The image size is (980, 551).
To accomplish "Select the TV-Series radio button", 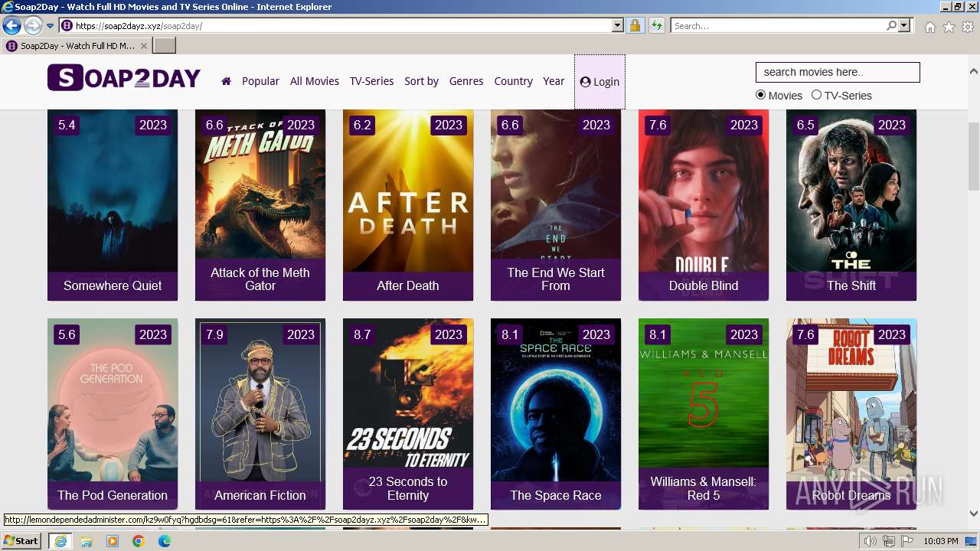I will click(816, 95).
